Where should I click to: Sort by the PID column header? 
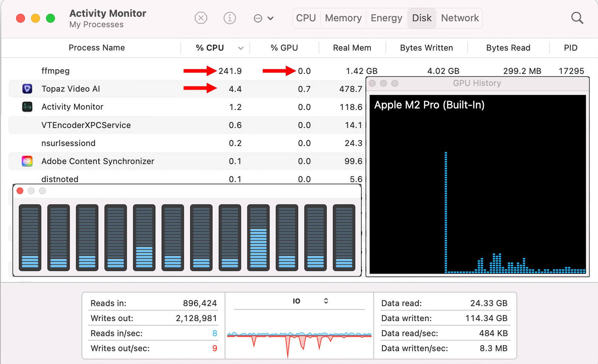570,48
